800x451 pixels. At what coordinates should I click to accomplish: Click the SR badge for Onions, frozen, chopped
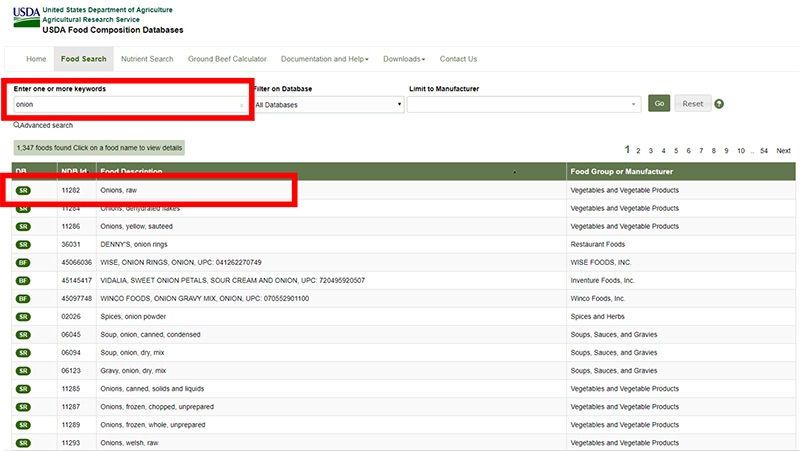coord(23,407)
